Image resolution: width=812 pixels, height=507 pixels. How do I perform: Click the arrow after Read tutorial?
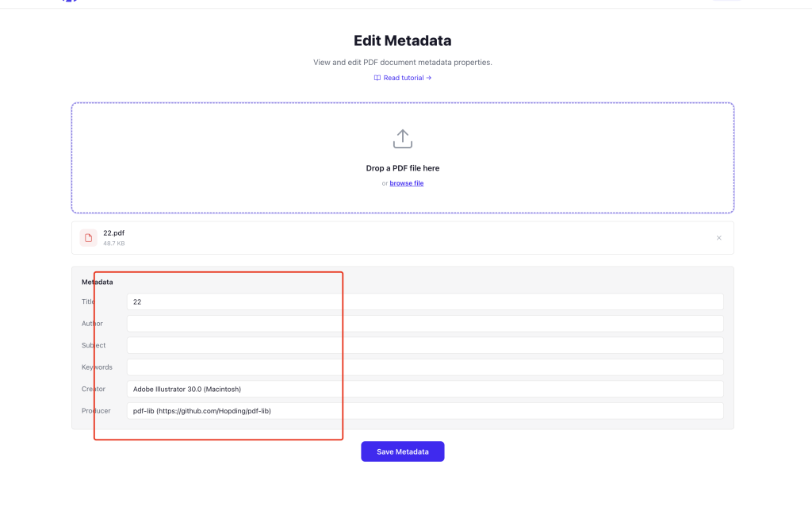(x=429, y=78)
